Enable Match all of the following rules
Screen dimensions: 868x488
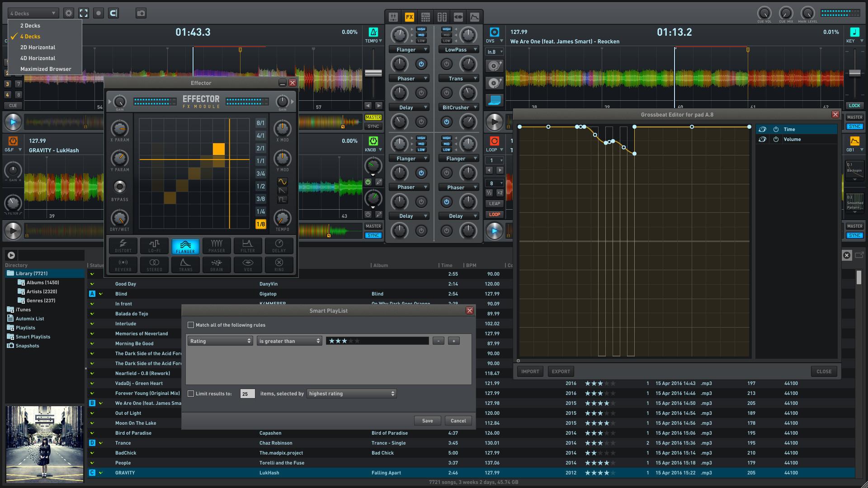point(191,325)
